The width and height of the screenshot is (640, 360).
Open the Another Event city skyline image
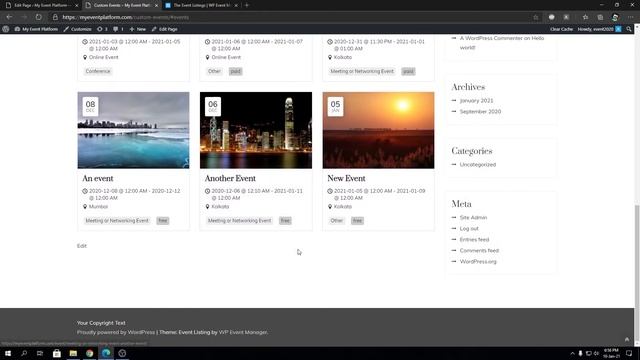pos(256,130)
